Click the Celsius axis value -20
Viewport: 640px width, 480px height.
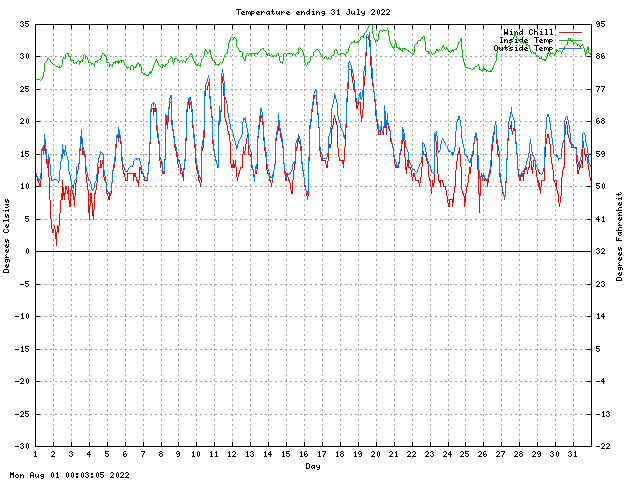(22, 381)
